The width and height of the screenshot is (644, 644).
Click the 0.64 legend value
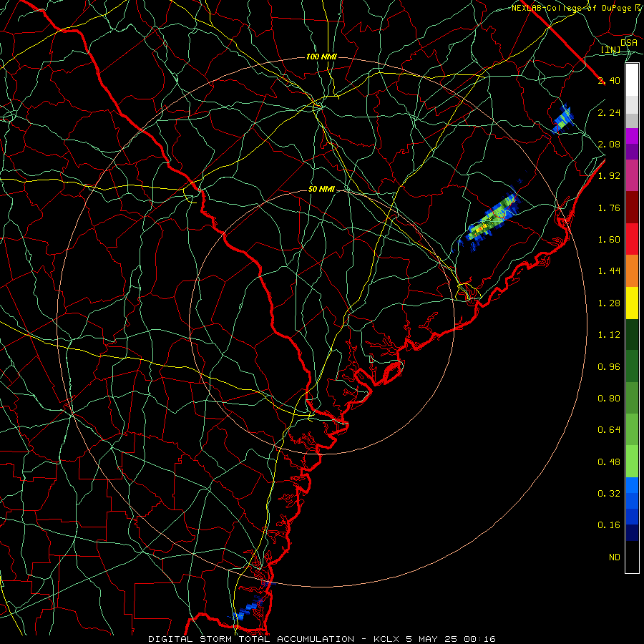[x=609, y=430]
